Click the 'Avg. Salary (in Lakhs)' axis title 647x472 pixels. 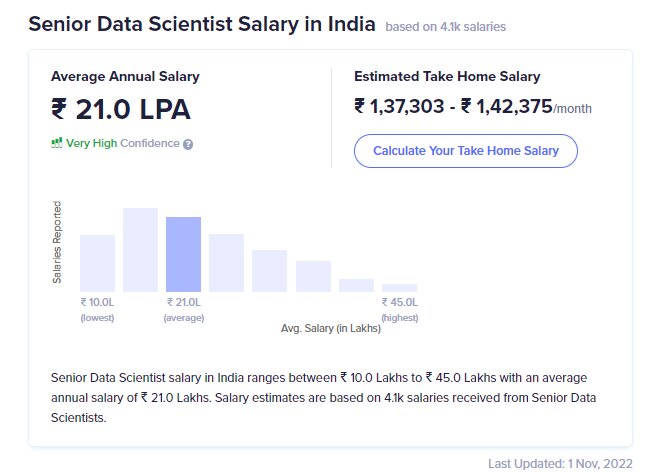[330, 327]
